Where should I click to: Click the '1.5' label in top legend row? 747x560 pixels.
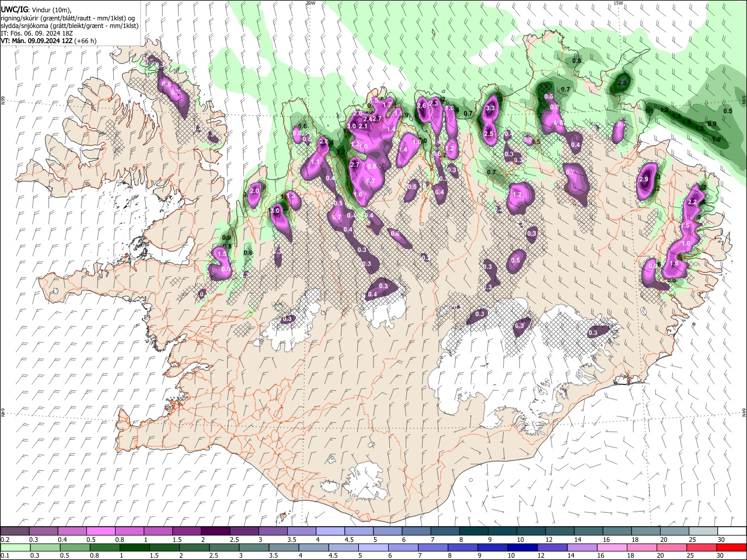[x=176, y=540]
